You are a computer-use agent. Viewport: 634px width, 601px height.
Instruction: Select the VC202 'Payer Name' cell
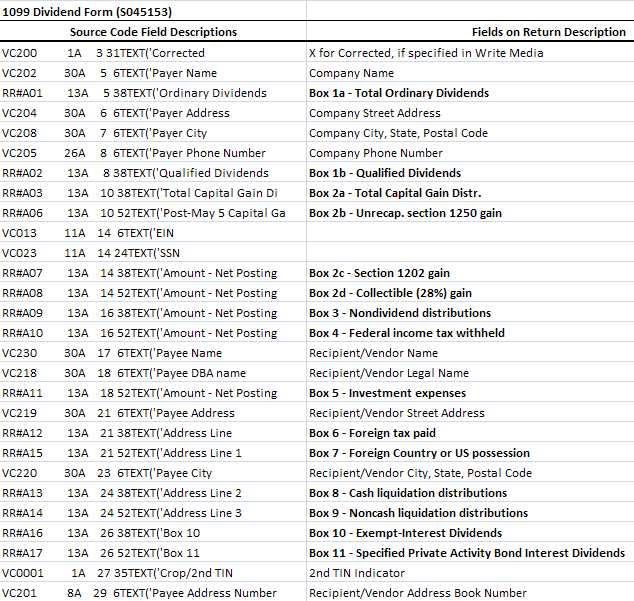coord(153,73)
